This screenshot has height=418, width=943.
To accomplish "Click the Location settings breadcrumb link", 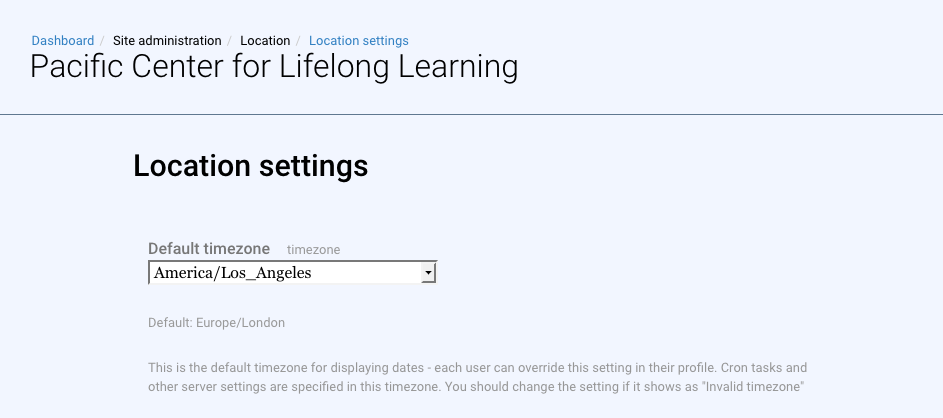I will 358,41.
